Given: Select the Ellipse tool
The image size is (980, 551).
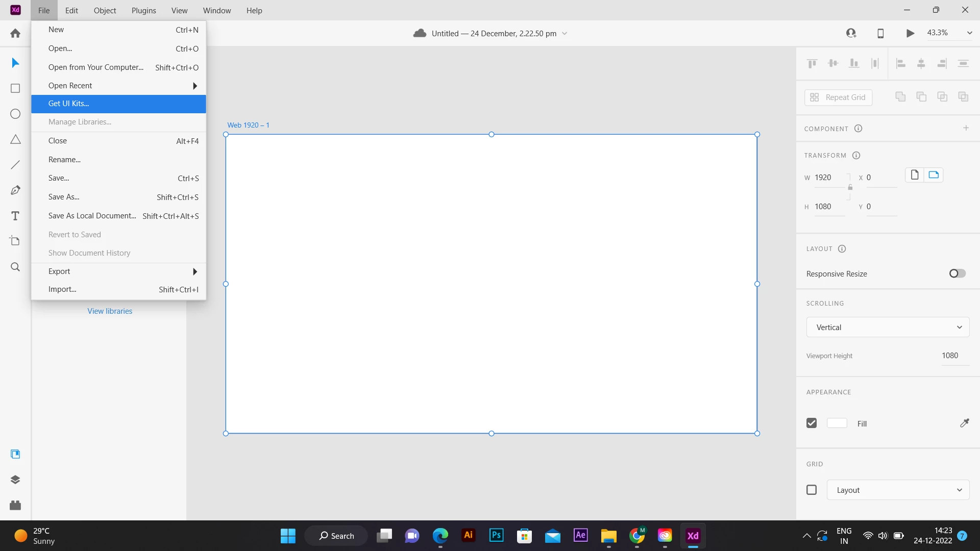Looking at the screenshot, I should coord(15,114).
